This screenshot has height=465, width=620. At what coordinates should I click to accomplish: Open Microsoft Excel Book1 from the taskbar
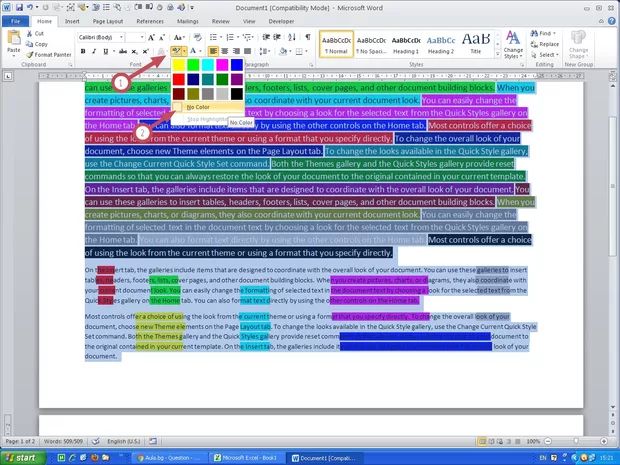point(247,457)
